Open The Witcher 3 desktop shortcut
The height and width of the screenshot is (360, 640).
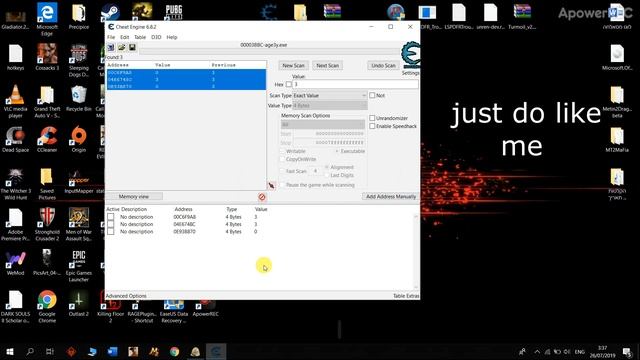pyautogui.click(x=16, y=184)
